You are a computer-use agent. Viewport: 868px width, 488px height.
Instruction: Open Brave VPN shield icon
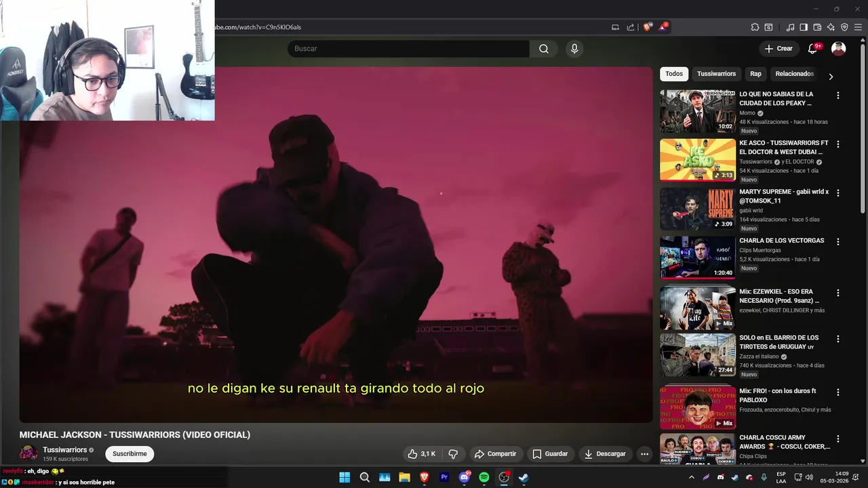coord(844,27)
